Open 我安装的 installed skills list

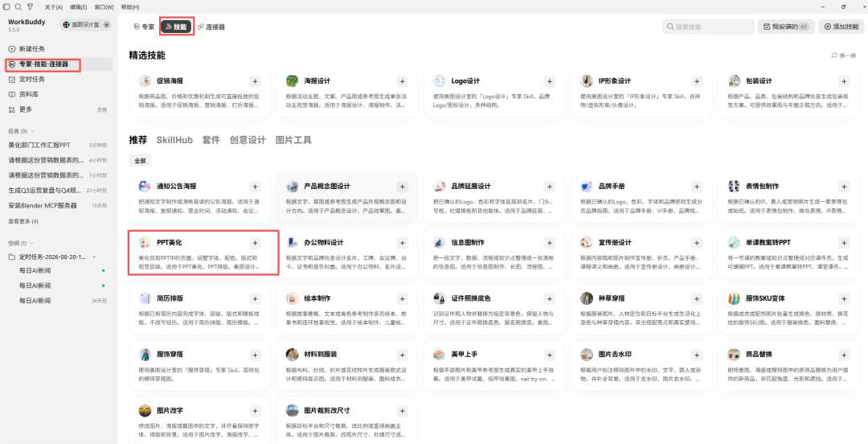[x=785, y=27]
